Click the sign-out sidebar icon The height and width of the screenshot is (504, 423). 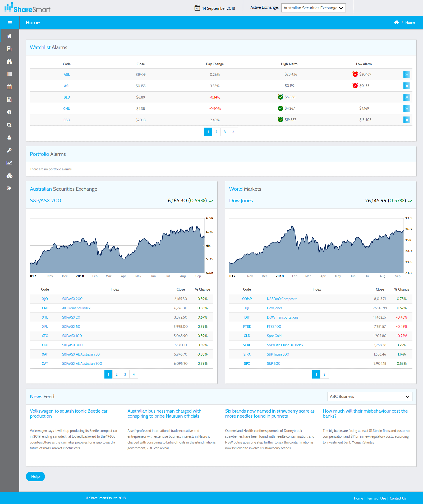coord(9,188)
